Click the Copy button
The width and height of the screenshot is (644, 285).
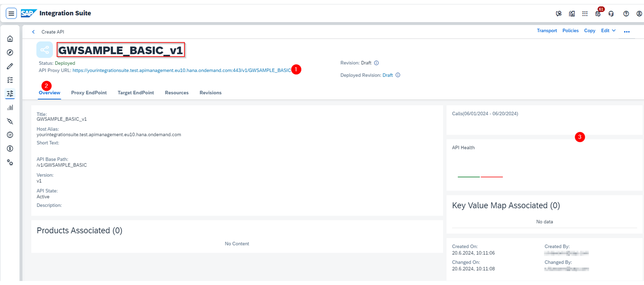(590, 31)
